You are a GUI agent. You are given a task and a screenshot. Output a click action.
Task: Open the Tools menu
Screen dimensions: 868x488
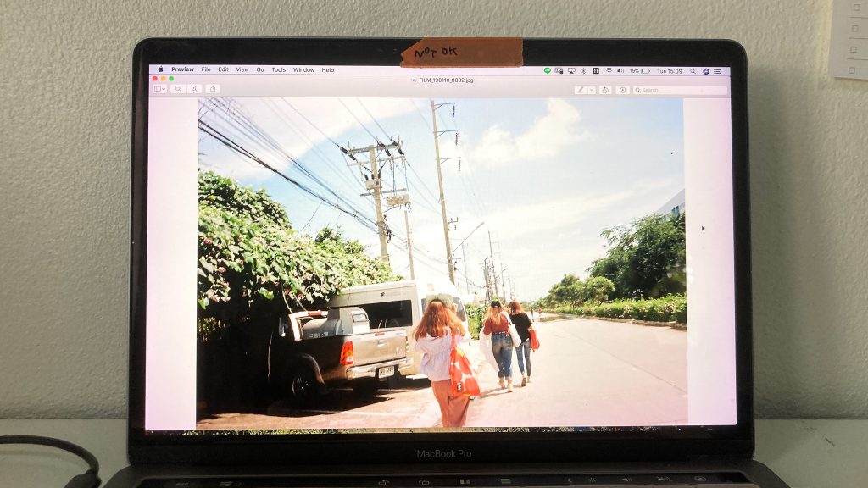278,69
